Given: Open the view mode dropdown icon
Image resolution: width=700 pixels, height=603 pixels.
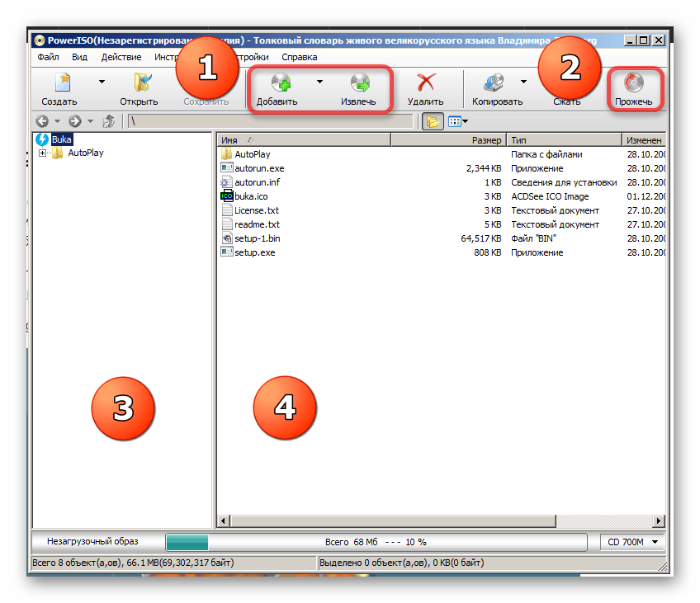Looking at the screenshot, I should [x=458, y=121].
